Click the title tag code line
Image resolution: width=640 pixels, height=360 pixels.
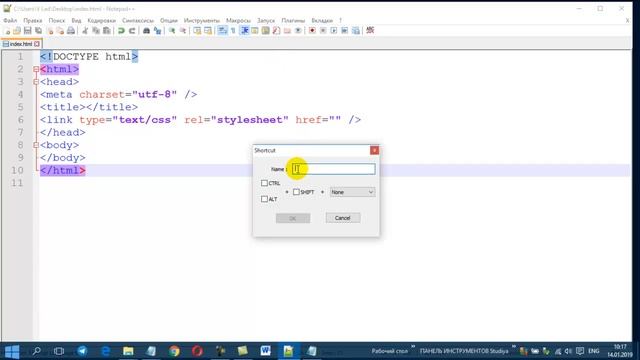[x=89, y=107]
